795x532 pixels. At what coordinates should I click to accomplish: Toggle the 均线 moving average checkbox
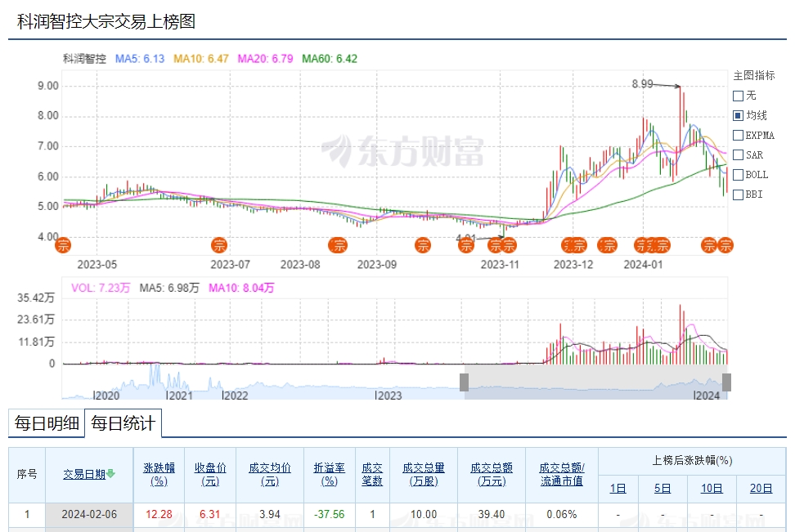tap(738, 115)
